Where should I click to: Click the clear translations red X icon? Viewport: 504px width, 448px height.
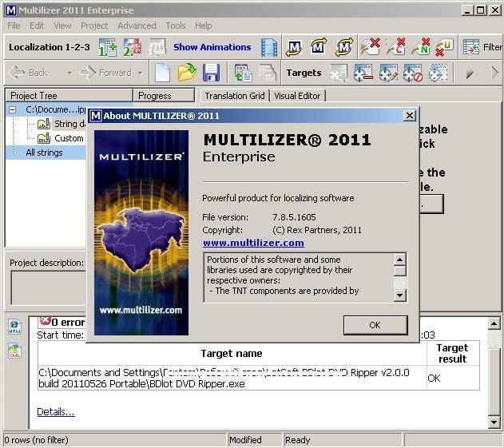370,47
